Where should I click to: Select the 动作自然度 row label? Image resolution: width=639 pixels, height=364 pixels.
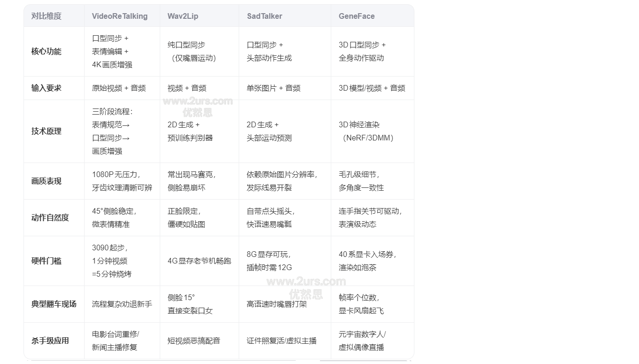[54, 218]
